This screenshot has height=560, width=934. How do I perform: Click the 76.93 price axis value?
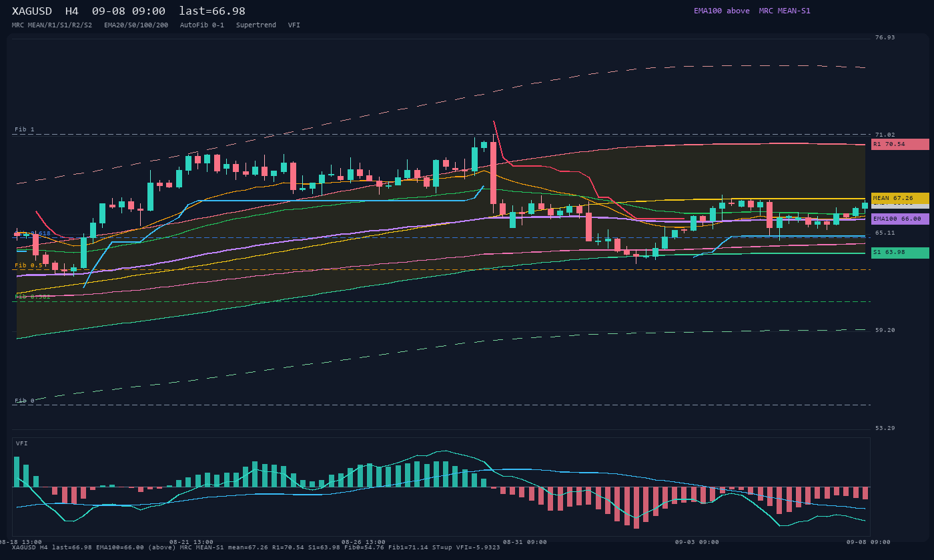pyautogui.click(x=885, y=37)
